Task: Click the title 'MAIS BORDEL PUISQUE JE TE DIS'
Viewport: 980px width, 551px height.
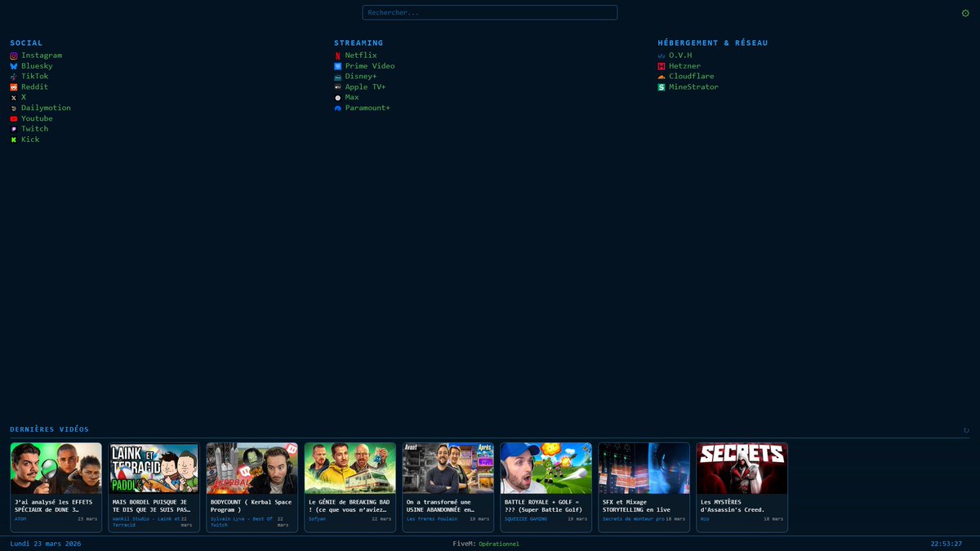Action: (151, 506)
